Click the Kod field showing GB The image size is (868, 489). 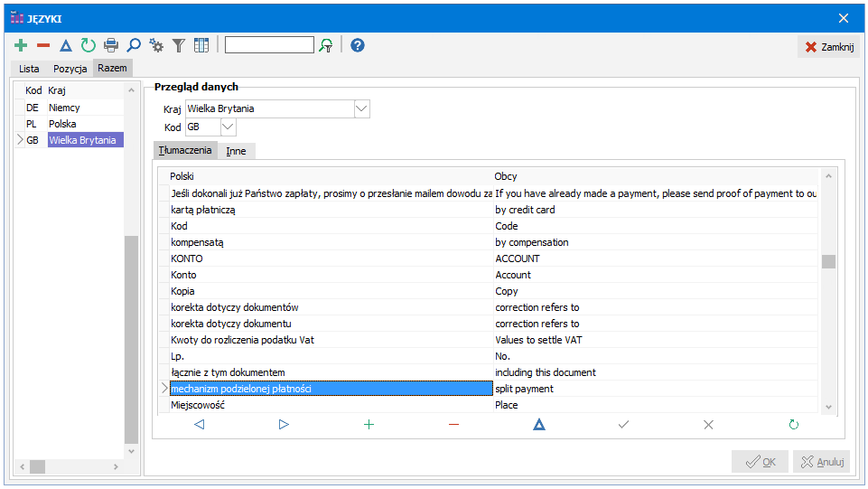[202, 127]
